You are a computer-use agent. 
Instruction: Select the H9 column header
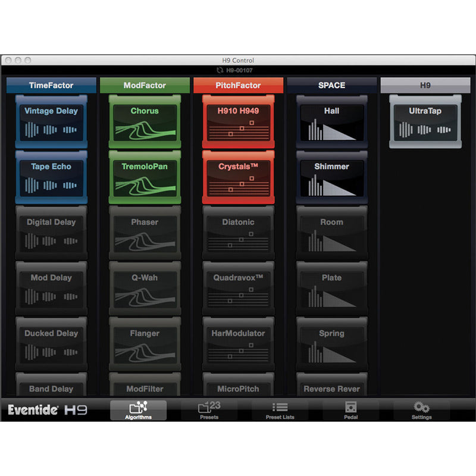(x=425, y=85)
